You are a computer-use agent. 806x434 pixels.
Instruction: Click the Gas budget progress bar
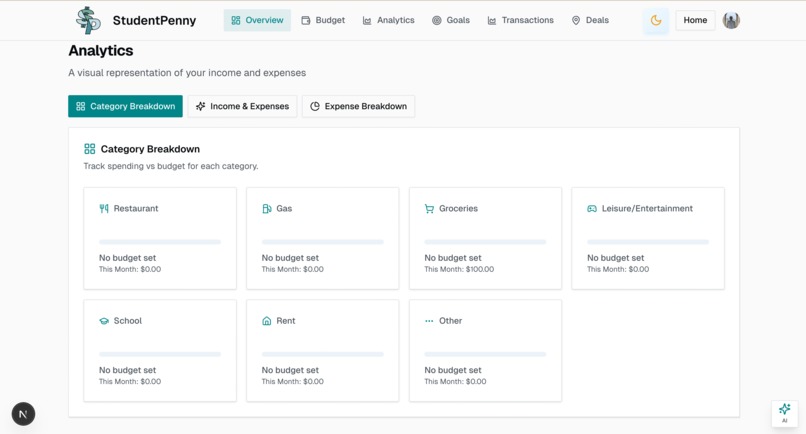323,242
